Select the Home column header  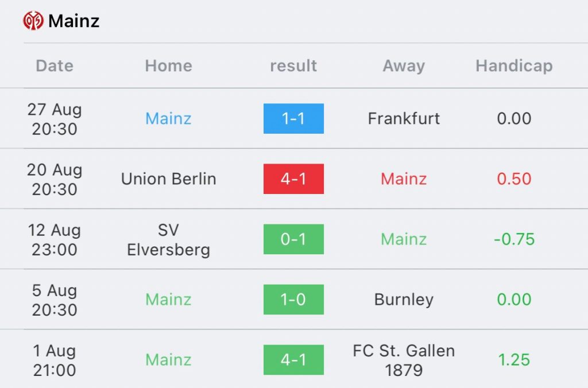point(169,65)
